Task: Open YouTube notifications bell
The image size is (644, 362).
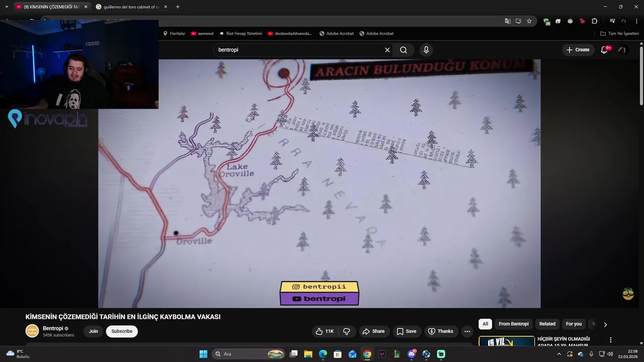Action: coord(605,50)
